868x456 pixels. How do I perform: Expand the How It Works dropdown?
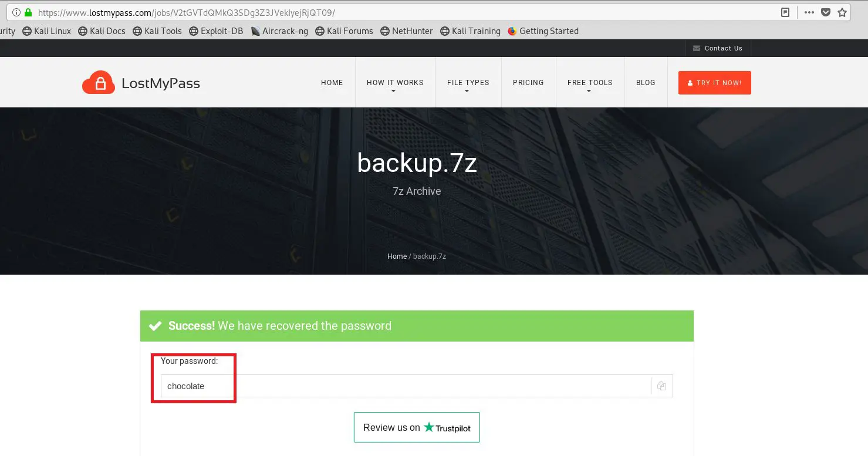pyautogui.click(x=395, y=83)
